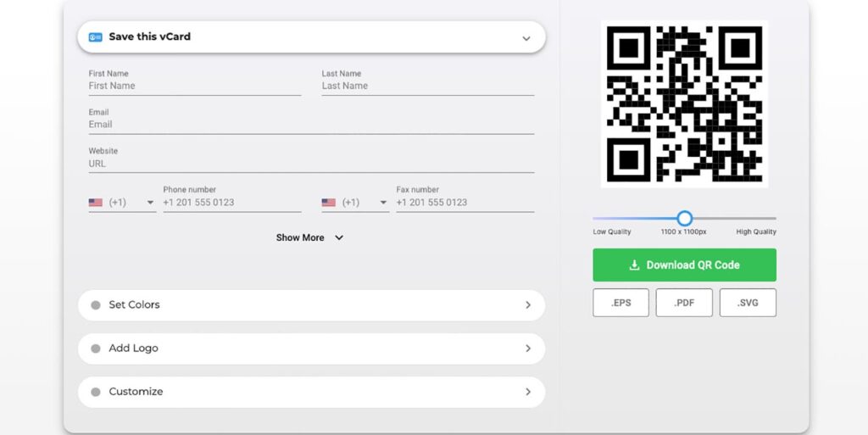
Task: Click the download icon on the green button
Action: pos(634,265)
